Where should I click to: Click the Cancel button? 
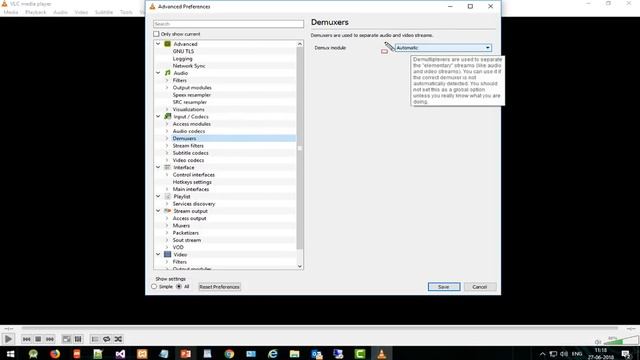pyautogui.click(x=480, y=287)
